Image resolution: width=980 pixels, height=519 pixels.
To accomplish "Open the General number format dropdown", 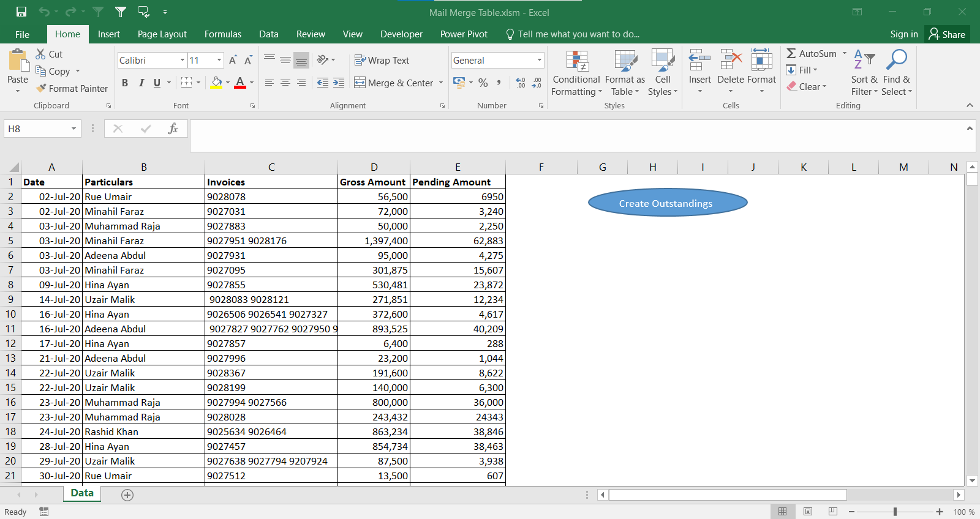I will pyautogui.click(x=540, y=60).
